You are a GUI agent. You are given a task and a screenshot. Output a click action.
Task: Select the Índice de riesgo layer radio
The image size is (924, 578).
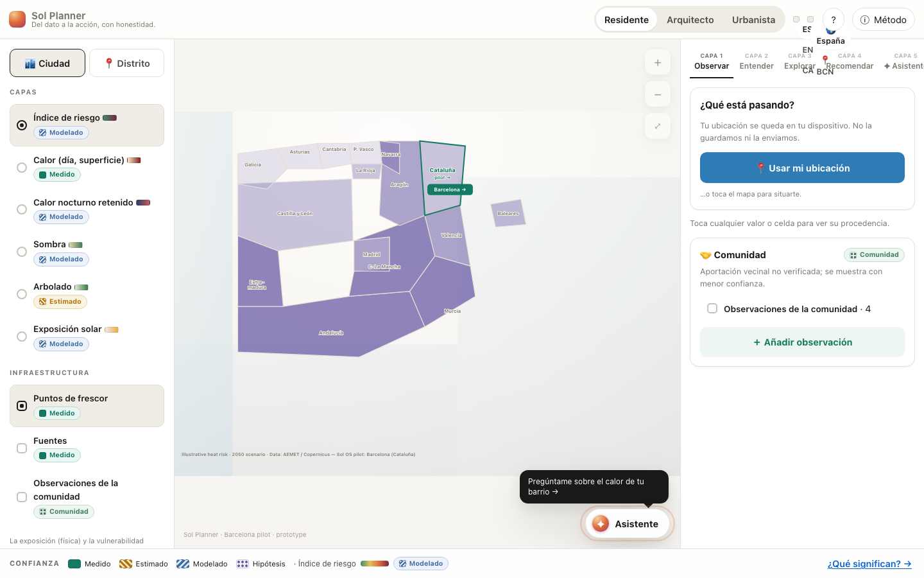point(22,125)
